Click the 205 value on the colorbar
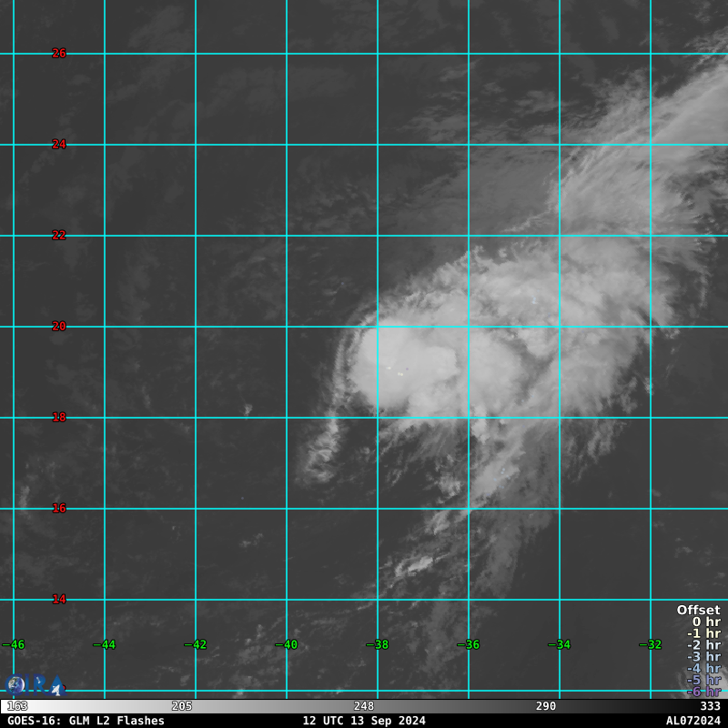This screenshot has width=728, height=728. coord(182,706)
